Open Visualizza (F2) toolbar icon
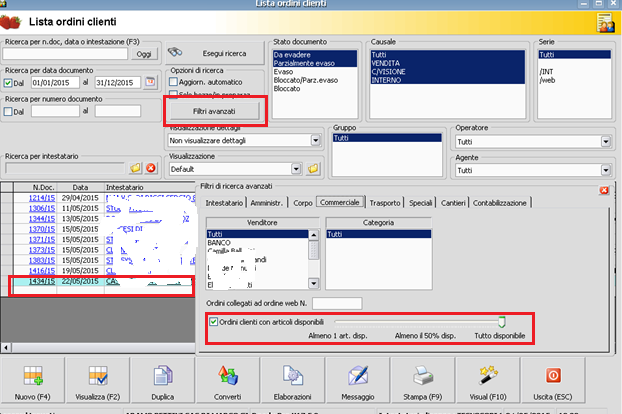The image size is (622, 414). [98, 376]
